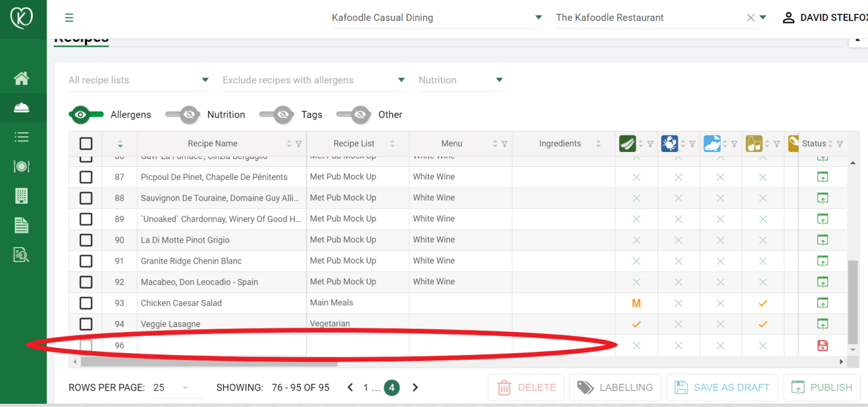The width and height of the screenshot is (868, 407).
Task: Go to the Home sidebar icon
Action: click(x=22, y=79)
